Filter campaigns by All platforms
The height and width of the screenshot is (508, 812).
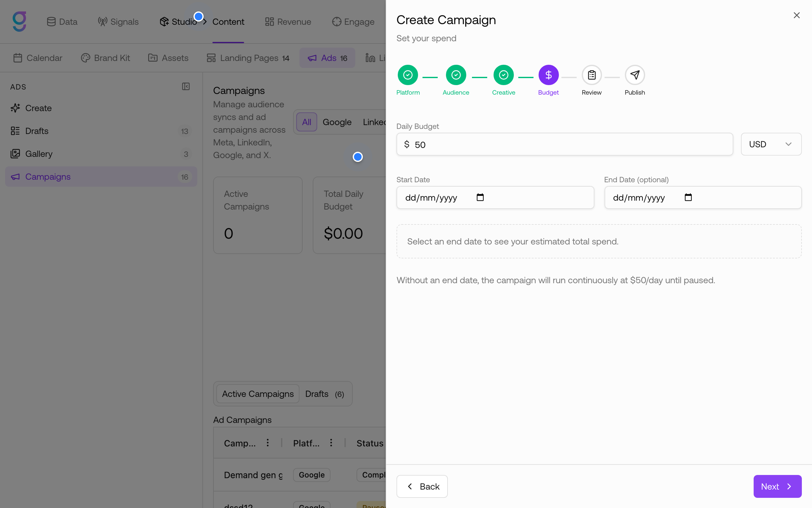point(306,122)
